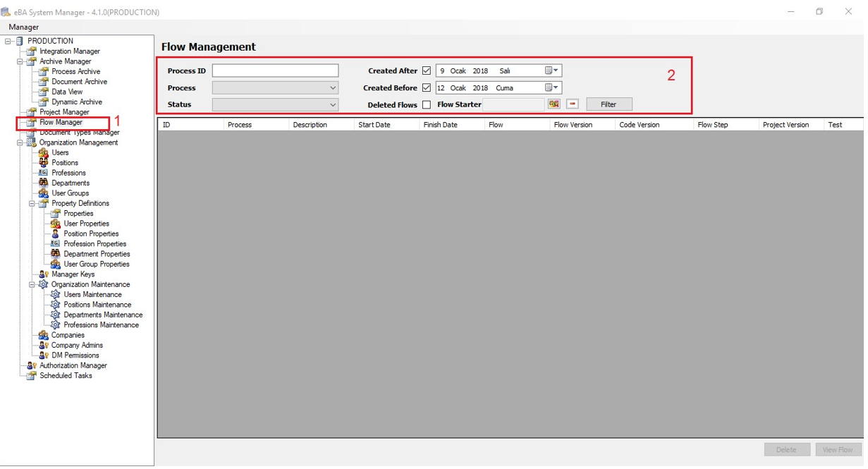Collapse the PRODUCTION root node
The height and width of the screenshot is (469, 868).
tap(8, 42)
